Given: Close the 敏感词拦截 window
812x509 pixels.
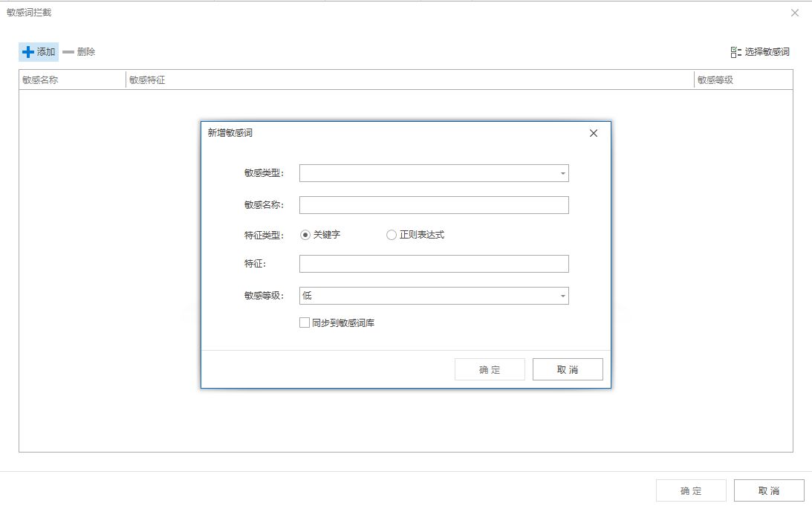Looking at the screenshot, I should click(795, 13).
